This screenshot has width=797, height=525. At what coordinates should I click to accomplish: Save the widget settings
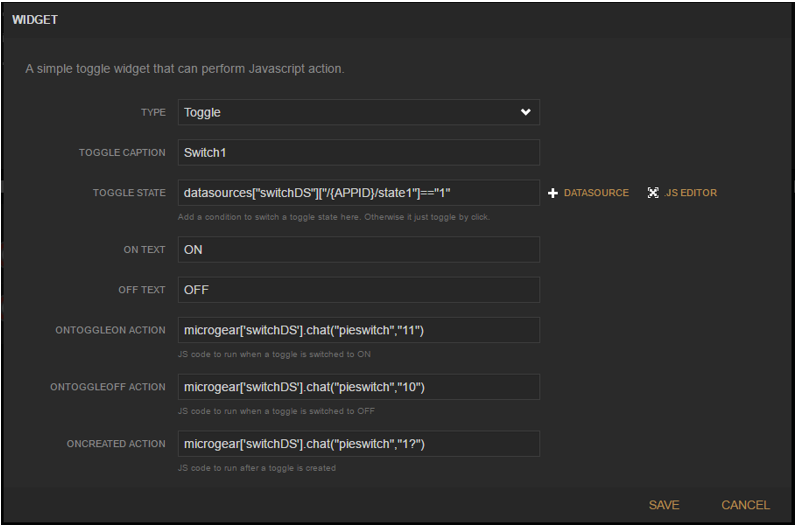click(x=663, y=505)
